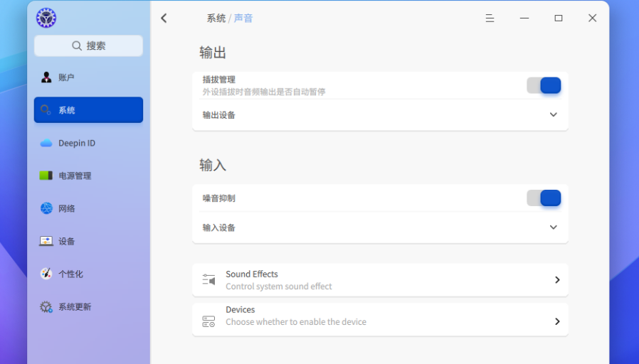639x364 pixels.
Task: Select 系统 in the sidebar
Action: tap(88, 110)
